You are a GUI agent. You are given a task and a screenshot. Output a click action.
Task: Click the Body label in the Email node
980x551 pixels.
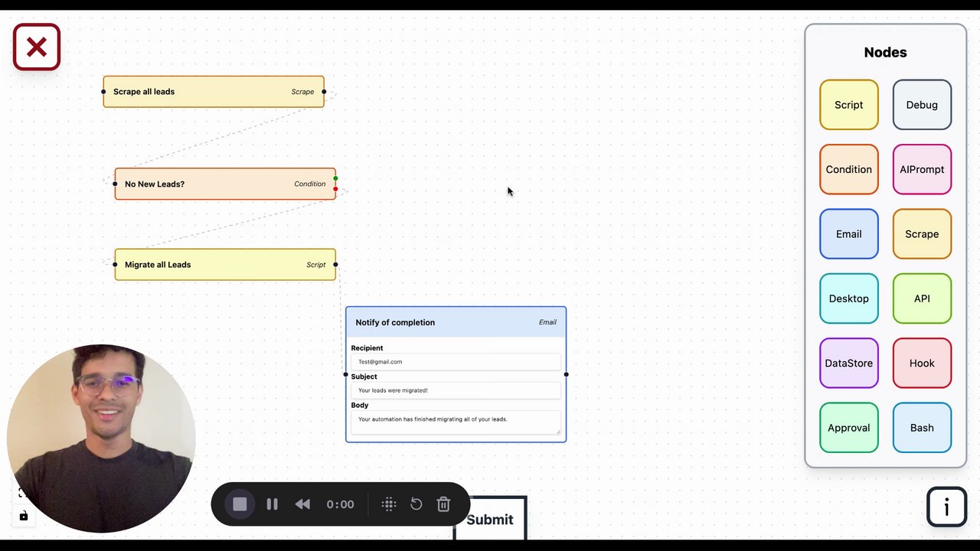(x=360, y=405)
